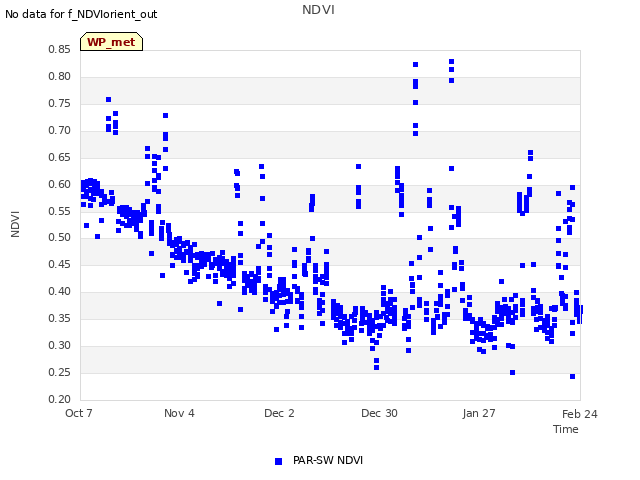This screenshot has width=640, height=480.
Task: Click the WP_met label tag
Action: 111,42
